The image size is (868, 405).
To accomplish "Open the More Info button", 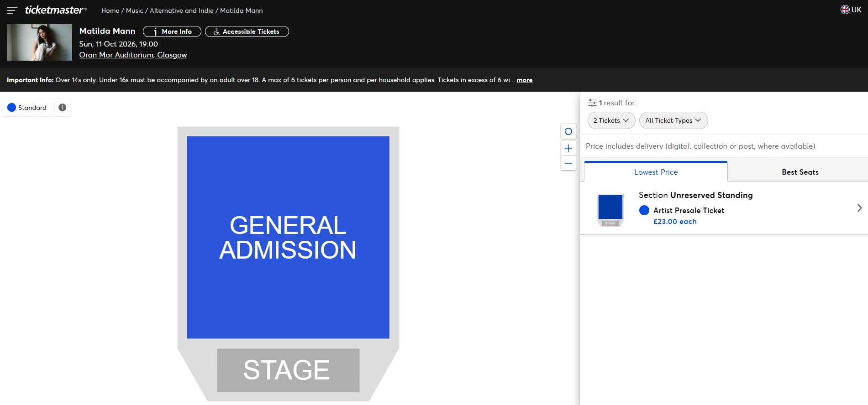I will click(x=172, y=31).
